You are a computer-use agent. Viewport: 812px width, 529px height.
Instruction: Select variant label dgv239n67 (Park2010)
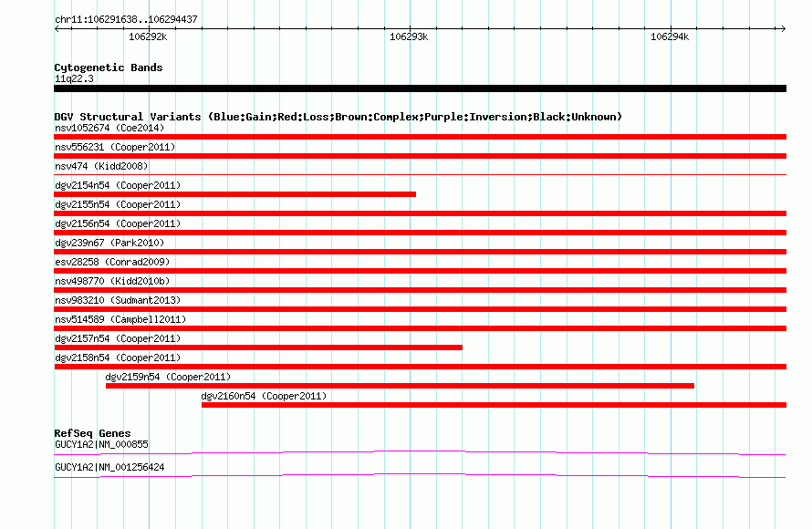click(x=109, y=243)
